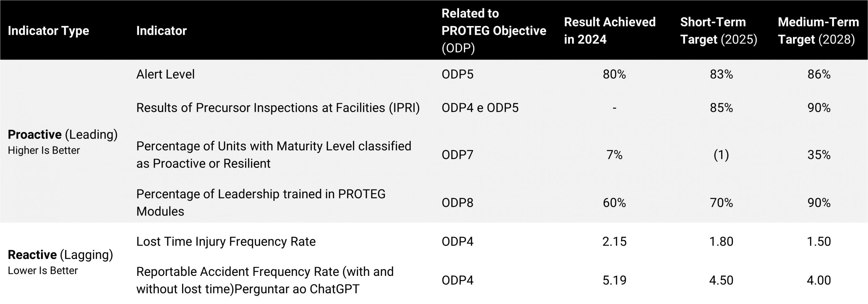Viewport: 868px width, 304px height.
Task: Select Percentage of Leadership trained indicator
Action: coord(261,202)
